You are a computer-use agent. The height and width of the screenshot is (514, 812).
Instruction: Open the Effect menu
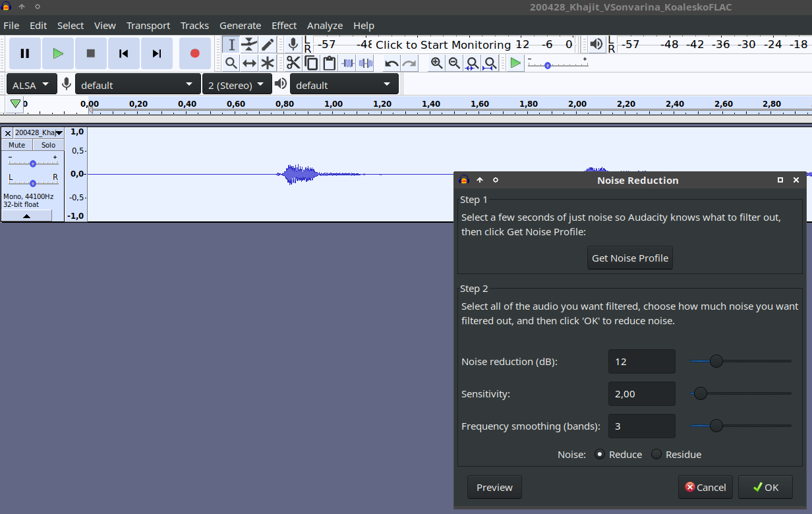point(284,26)
